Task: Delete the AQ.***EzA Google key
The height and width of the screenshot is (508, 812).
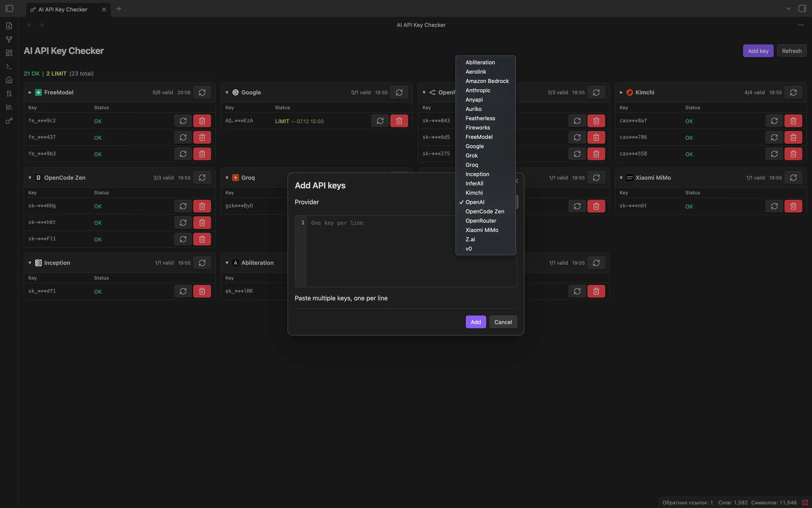Action: click(399, 121)
